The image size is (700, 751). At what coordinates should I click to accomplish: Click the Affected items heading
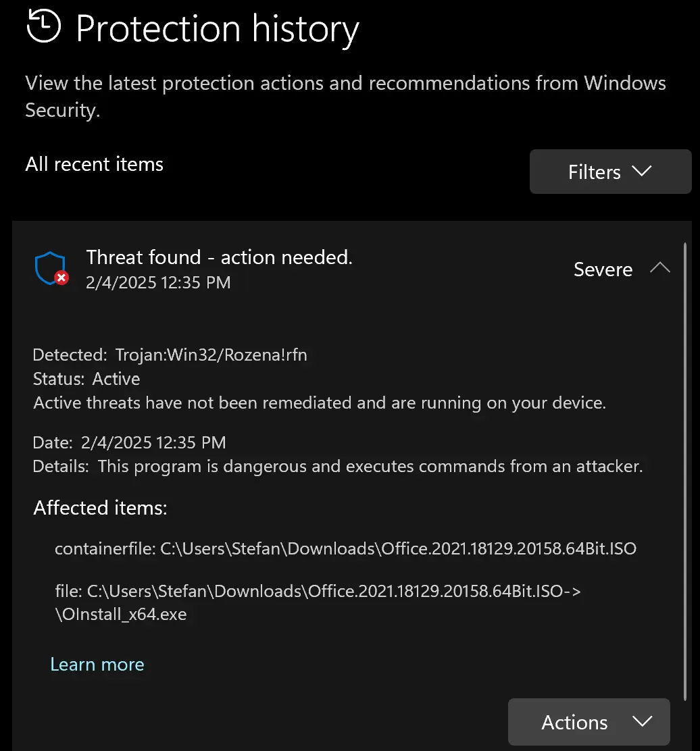pyautogui.click(x=100, y=508)
